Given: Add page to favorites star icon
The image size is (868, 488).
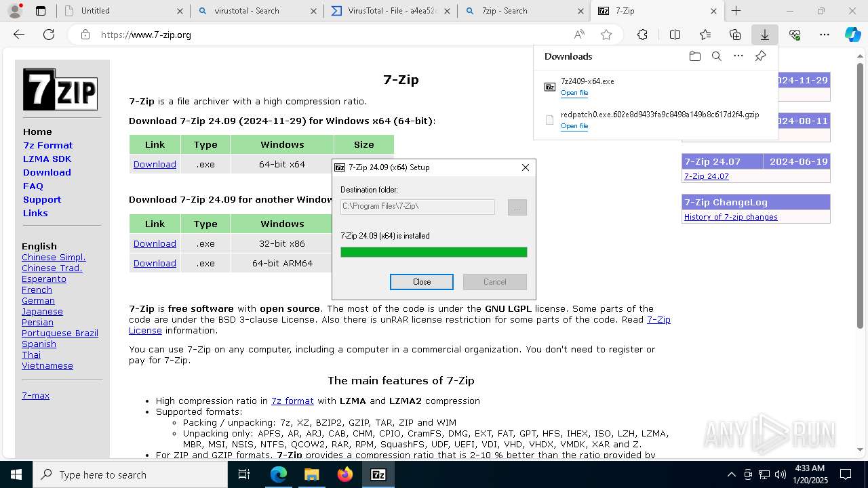Looking at the screenshot, I should pos(606,35).
